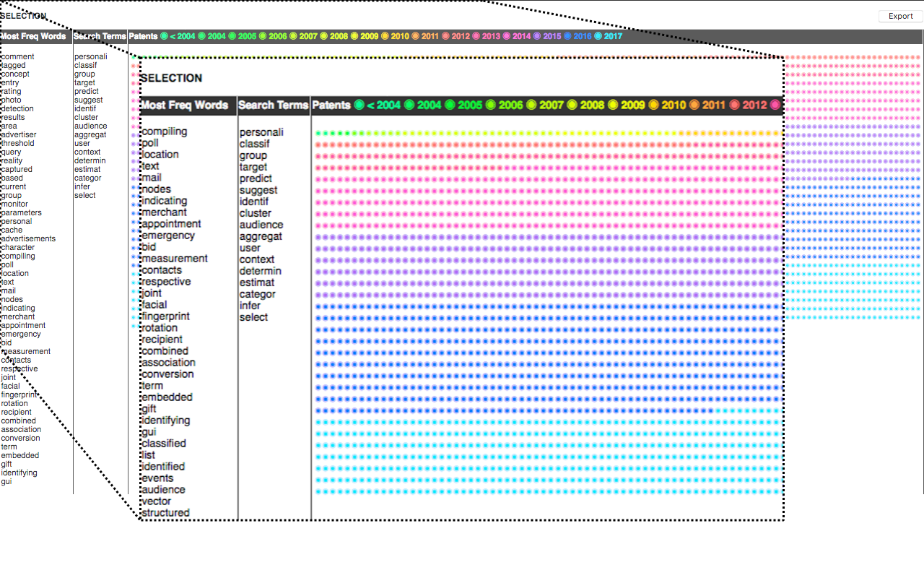Select the 2015 legend color dot
The width and height of the screenshot is (924, 578).
coord(537,36)
